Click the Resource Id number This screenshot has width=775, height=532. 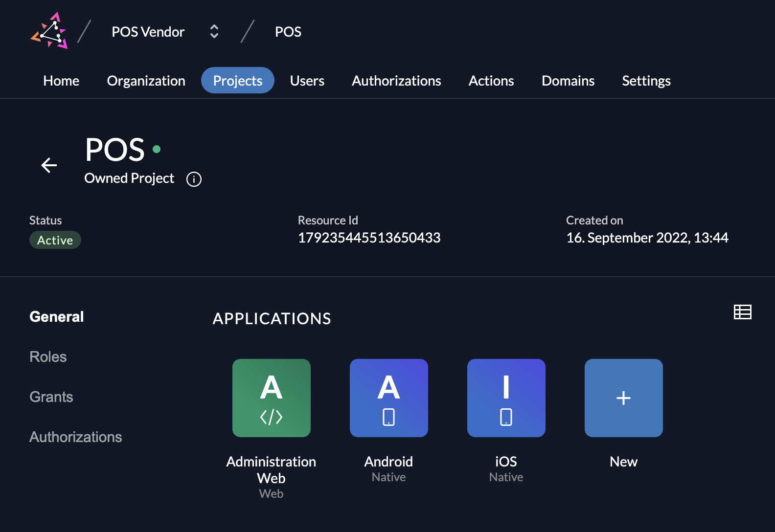tap(369, 238)
